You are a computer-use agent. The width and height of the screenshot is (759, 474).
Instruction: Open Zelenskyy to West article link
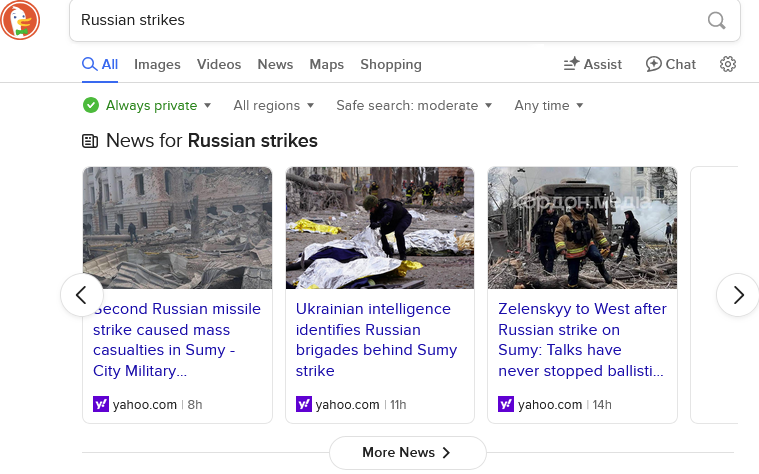point(582,339)
